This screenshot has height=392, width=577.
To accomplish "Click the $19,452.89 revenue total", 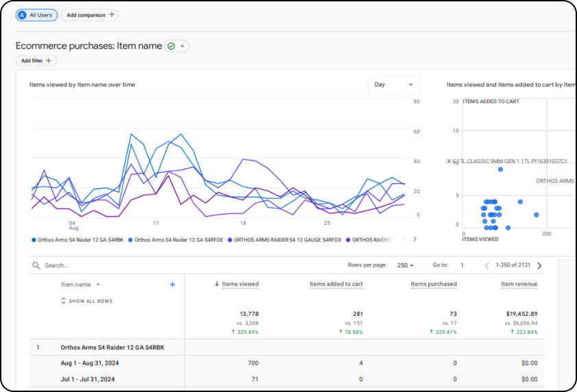I will click(522, 314).
